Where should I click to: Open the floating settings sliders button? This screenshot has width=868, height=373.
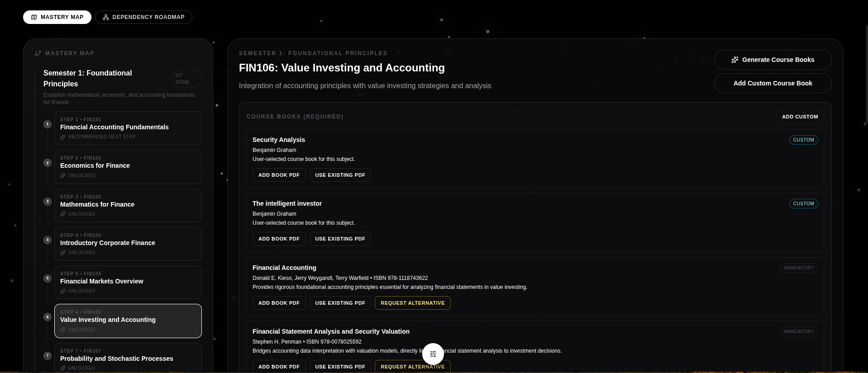point(433,354)
